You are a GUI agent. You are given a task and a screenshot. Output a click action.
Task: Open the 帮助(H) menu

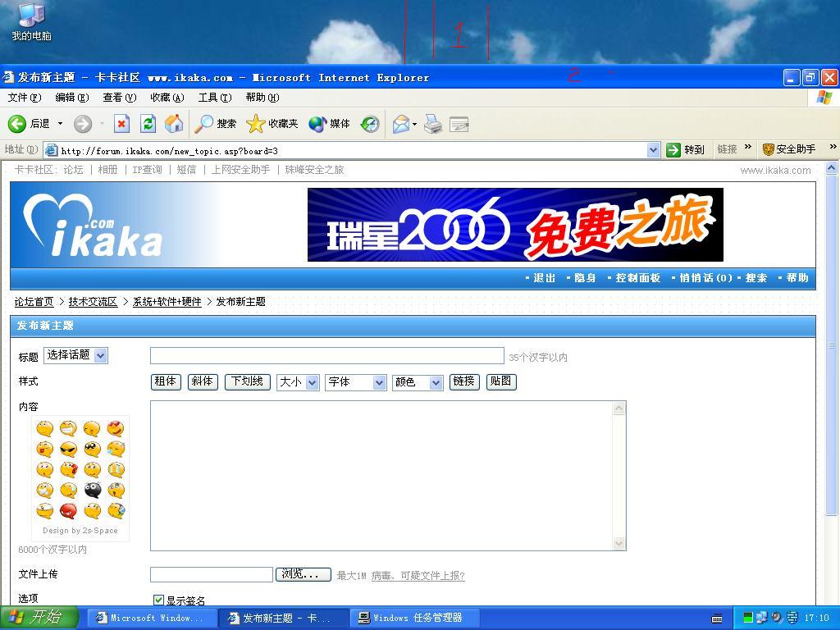[x=262, y=98]
